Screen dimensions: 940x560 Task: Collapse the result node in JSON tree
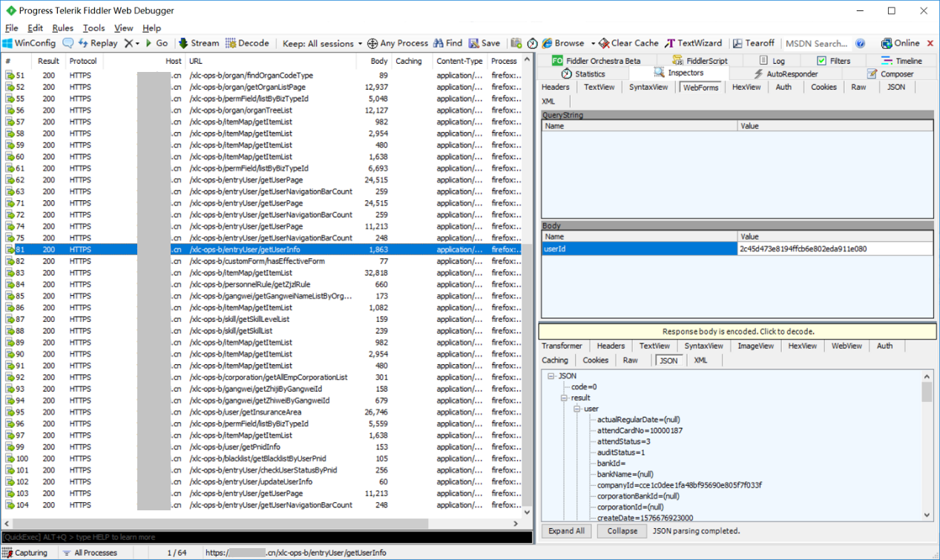click(x=565, y=398)
